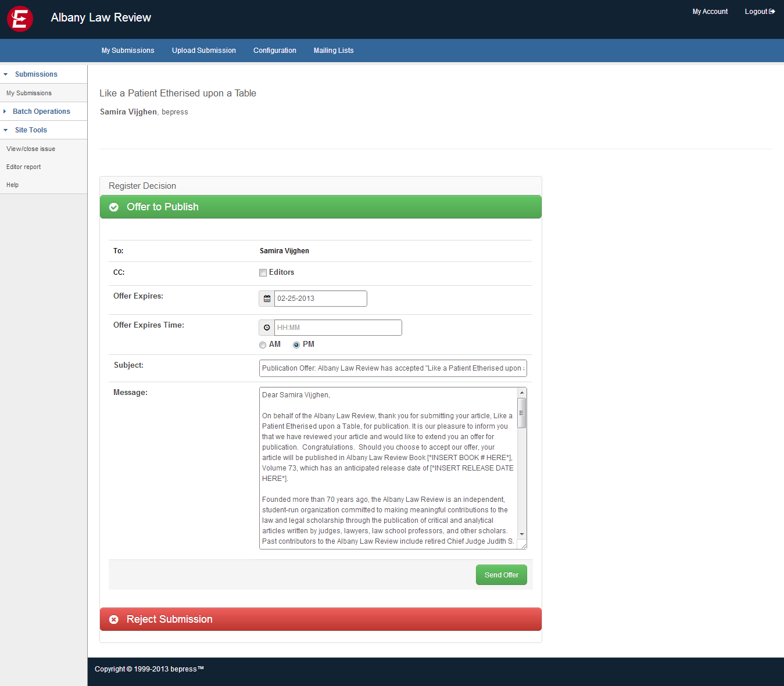
Task: Click the message box resize handle
Action: pos(522,545)
